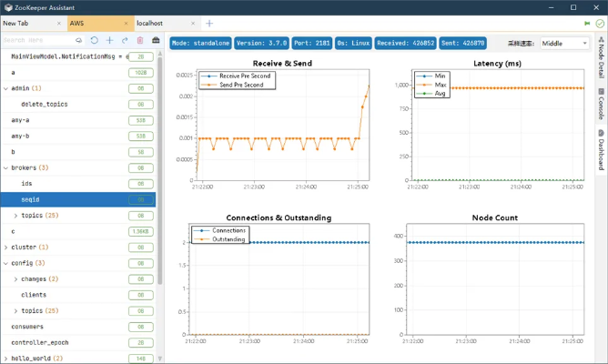This screenshot has width=608, height=364.
Task: Click the Search Here input field
Action: (38, 40)
